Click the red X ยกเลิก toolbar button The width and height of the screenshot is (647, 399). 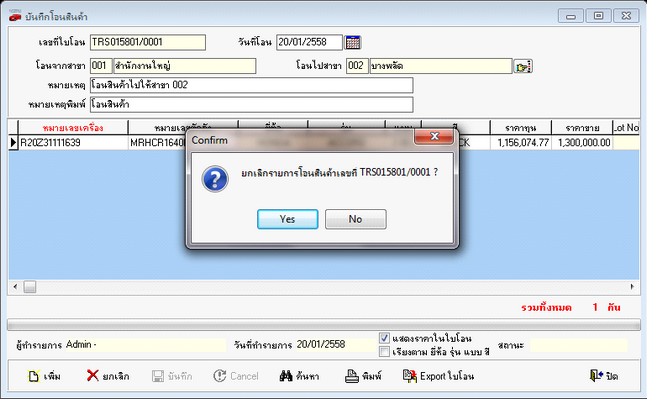click(108, 375)
